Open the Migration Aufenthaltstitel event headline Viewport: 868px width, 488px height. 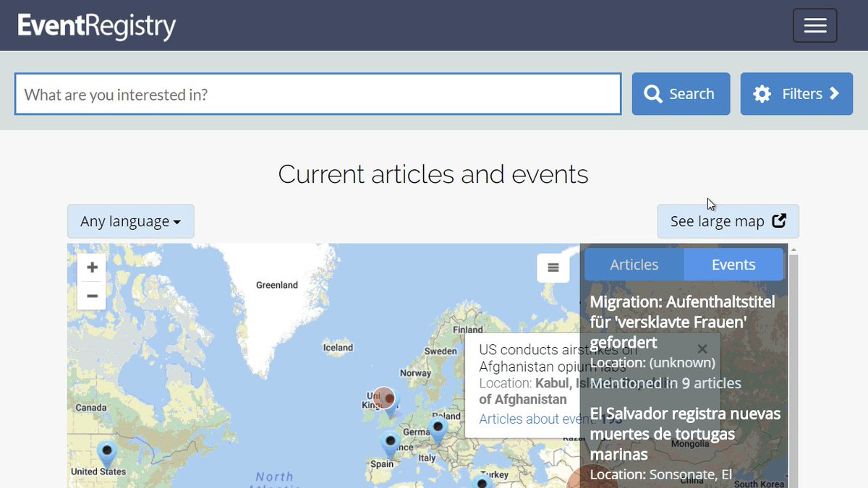click(x=682, y=322)
